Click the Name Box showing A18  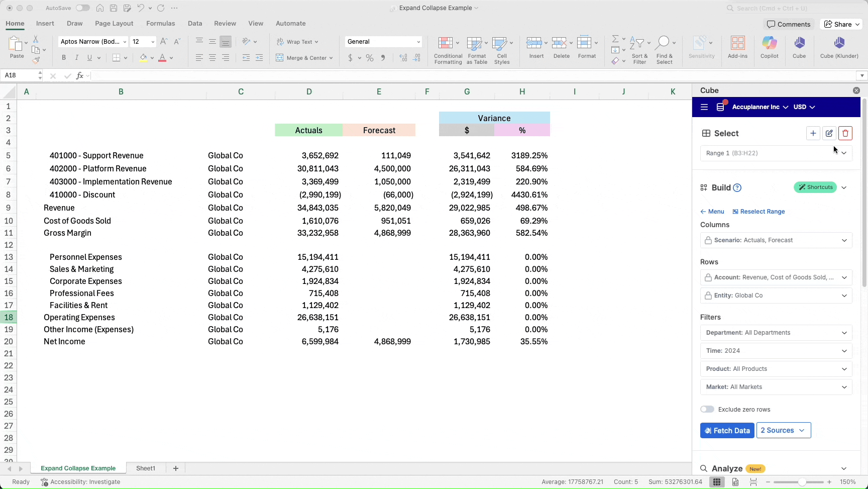[x=20, y=75]
